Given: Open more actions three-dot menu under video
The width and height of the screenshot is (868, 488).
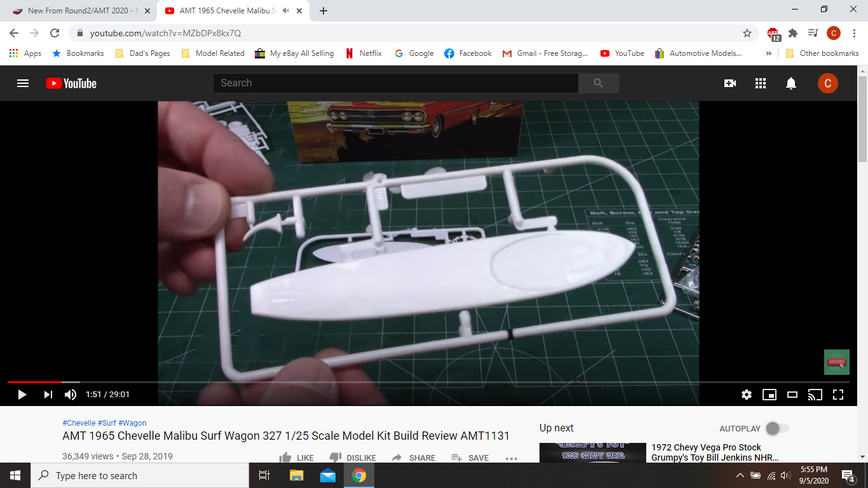Looking at the screenshot, I should click(512, 457).
